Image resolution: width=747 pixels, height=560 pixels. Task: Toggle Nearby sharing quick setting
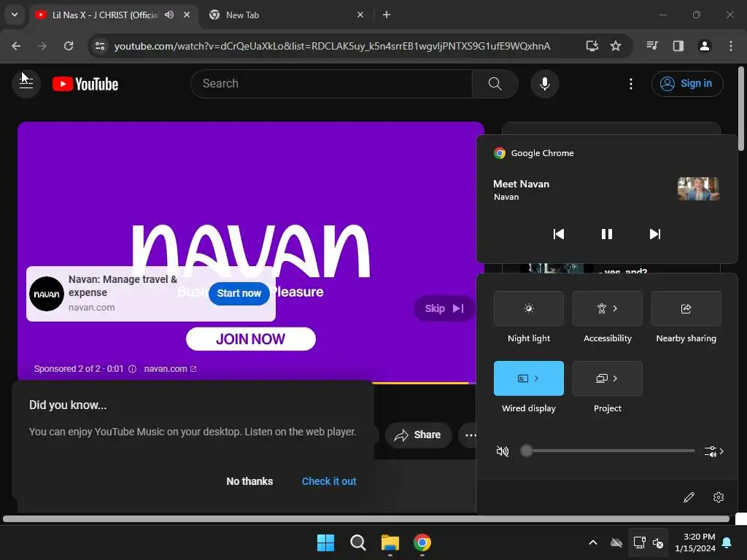coord(686,308)
